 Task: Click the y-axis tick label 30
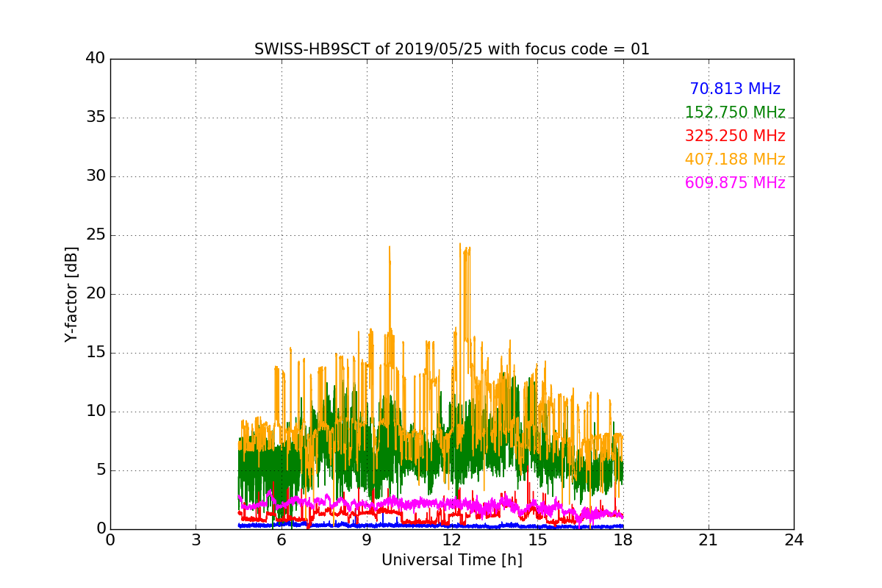(x=96, y=176)
